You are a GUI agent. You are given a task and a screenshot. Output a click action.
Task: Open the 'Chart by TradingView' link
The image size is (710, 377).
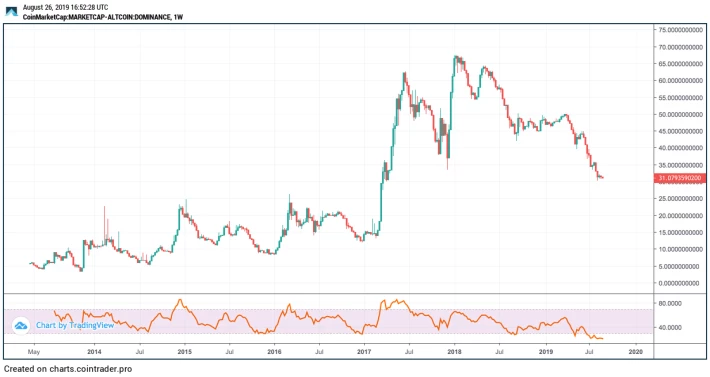(75, 325)
